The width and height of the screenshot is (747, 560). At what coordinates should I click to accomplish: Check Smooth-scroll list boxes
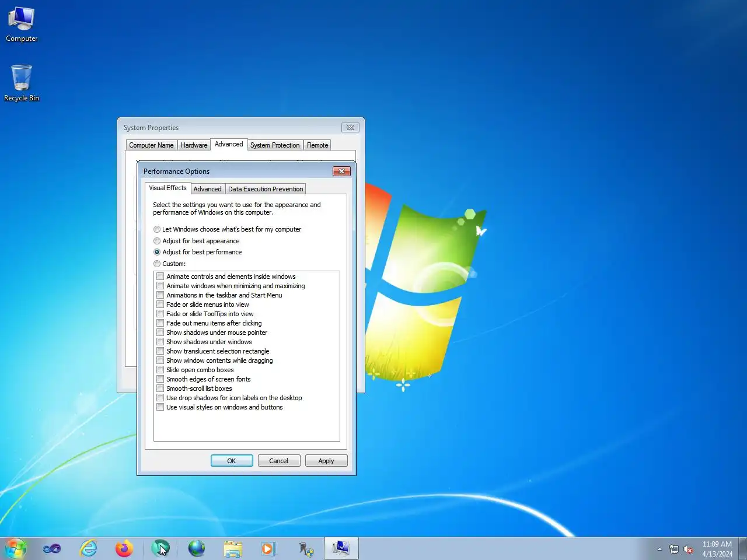click(x=160, y=388)
